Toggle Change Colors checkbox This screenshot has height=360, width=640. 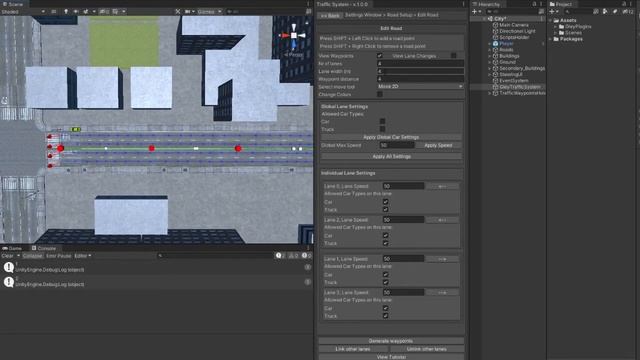pos(380,94)
